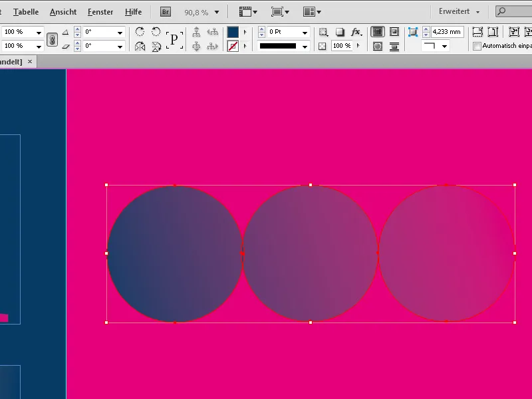
Task: Rotate selection 90° counter-clockwise
Action: tap(156, 32)
